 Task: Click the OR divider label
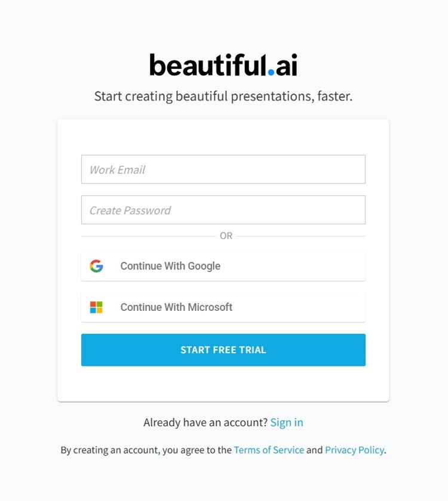coord(225,236)
